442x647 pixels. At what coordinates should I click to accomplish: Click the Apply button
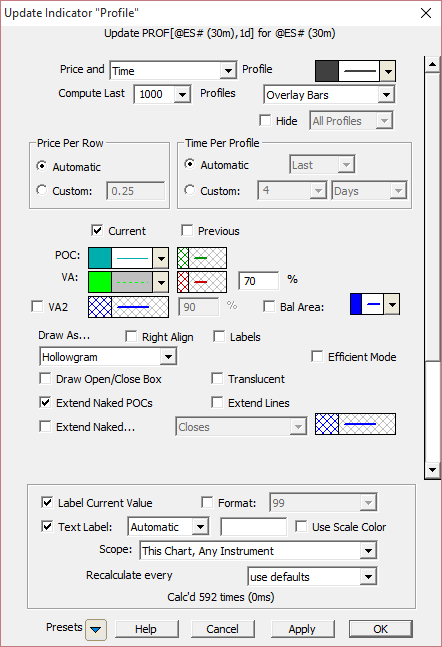tap(302, 629)
